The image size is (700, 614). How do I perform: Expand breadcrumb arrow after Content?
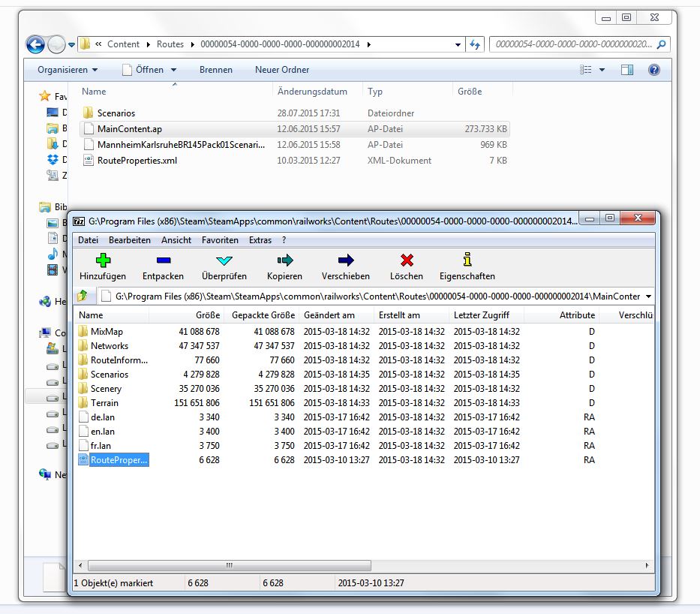point(149,44)
